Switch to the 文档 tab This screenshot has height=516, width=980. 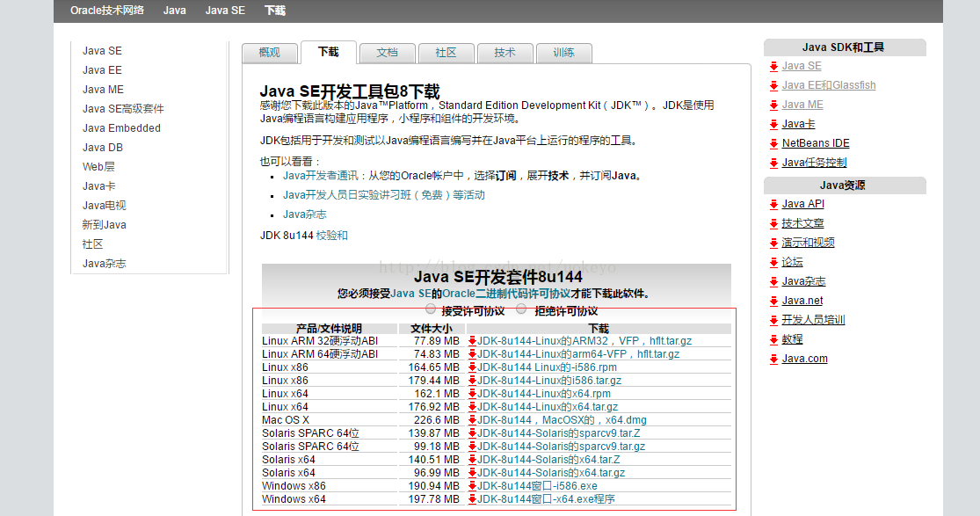[387, 53]
